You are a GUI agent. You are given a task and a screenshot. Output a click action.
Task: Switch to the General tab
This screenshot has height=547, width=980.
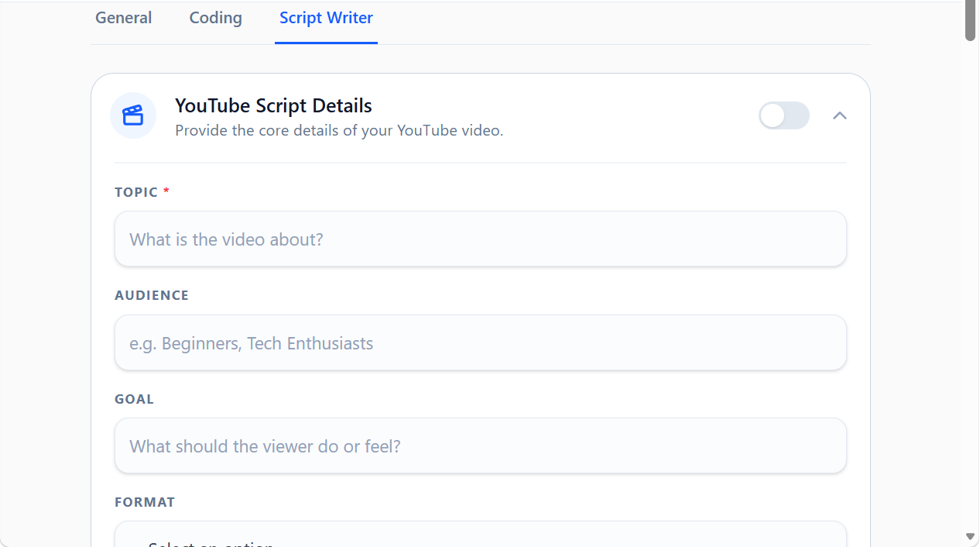click(x=123, y=17)
